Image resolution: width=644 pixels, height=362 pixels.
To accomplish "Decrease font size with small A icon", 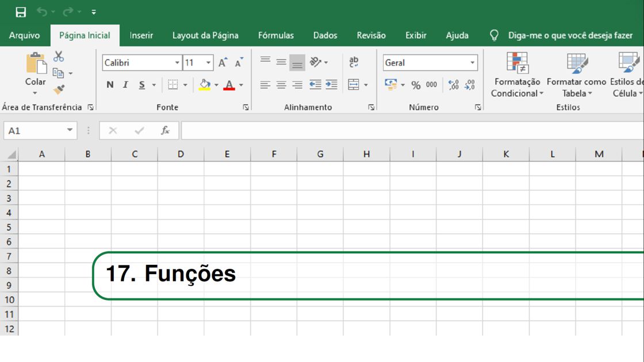I will click(x=239, y=63).
